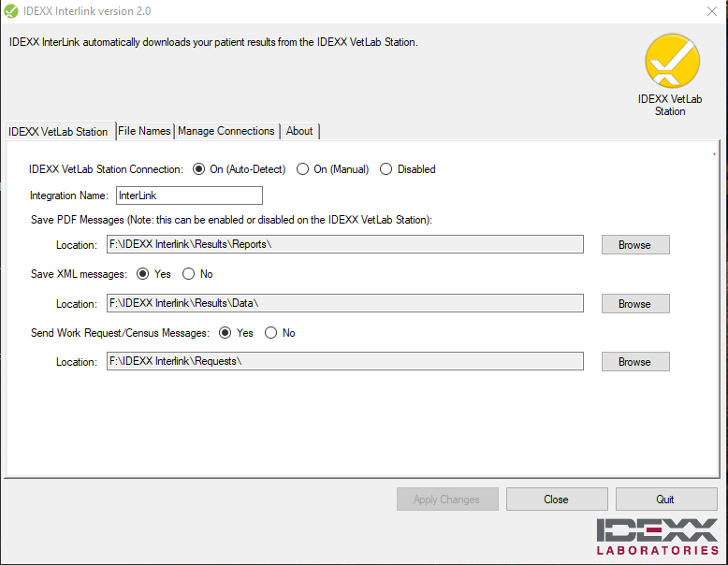The width and height of the screenshot is (728, 565).
Task: Click the 'Save XML messages:' label
Action: (79, 274)
